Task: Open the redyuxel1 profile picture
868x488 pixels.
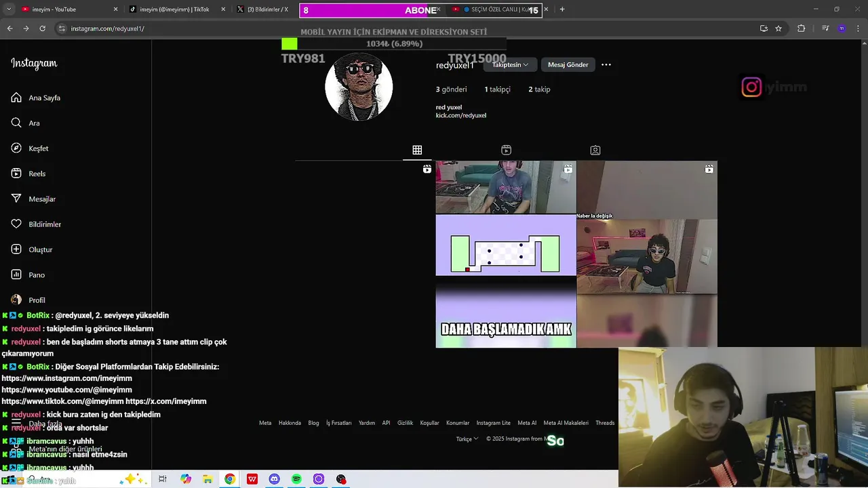Action: click(359, 87)
